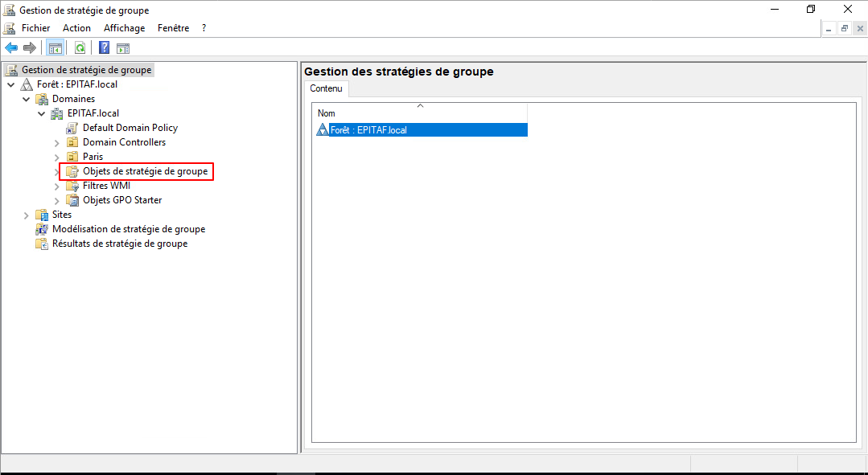The image size is (868, 475).
Task: Toggle the console tree pane toolbar icon
Action: tap(55, 47)
